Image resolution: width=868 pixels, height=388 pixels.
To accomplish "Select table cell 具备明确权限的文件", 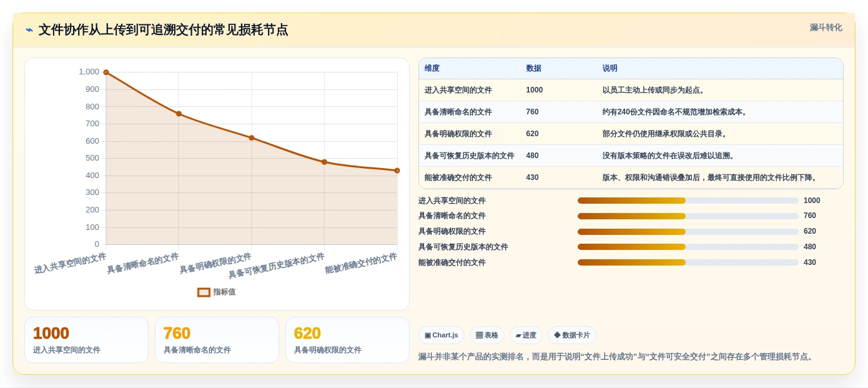I will coord(458,134).
